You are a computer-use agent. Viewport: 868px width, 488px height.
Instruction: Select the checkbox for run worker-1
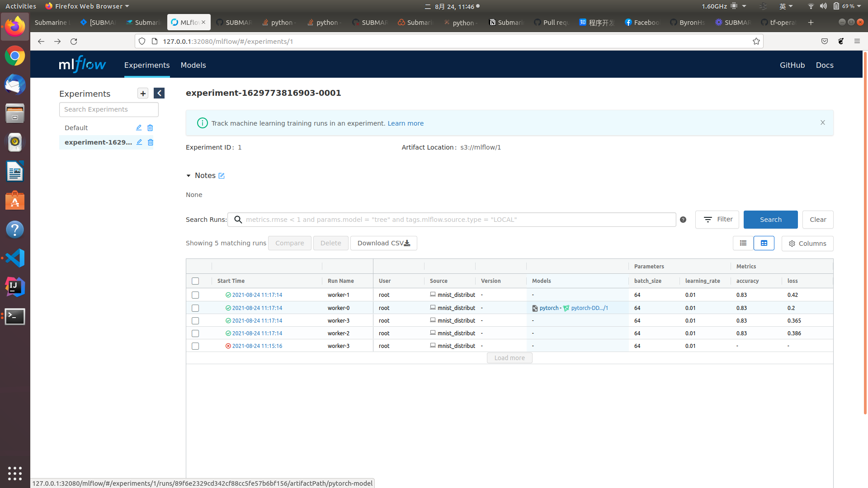coord(195,295)
